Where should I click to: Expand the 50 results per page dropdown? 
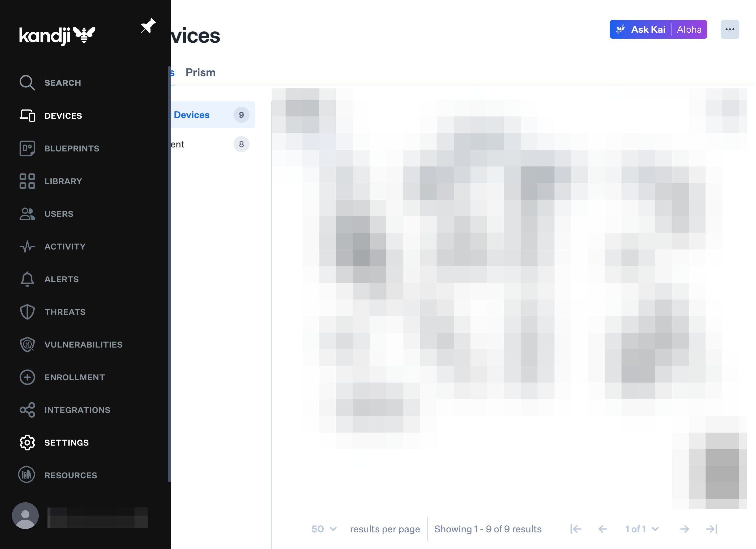(324, 529)
